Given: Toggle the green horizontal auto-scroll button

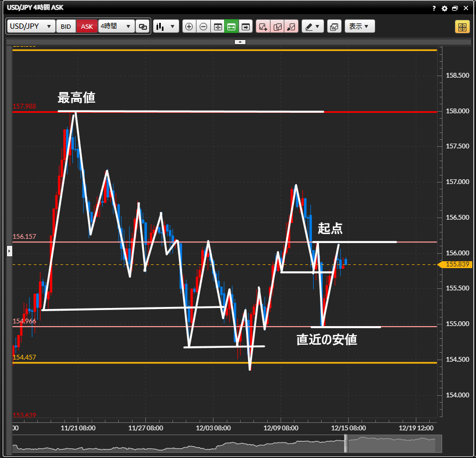Looking at the screenshot, I should point(231,27).
